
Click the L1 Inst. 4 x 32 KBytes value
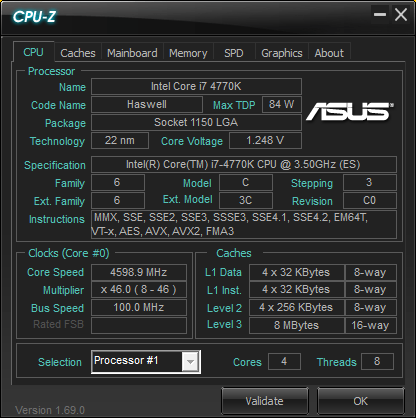click(296, 290)
